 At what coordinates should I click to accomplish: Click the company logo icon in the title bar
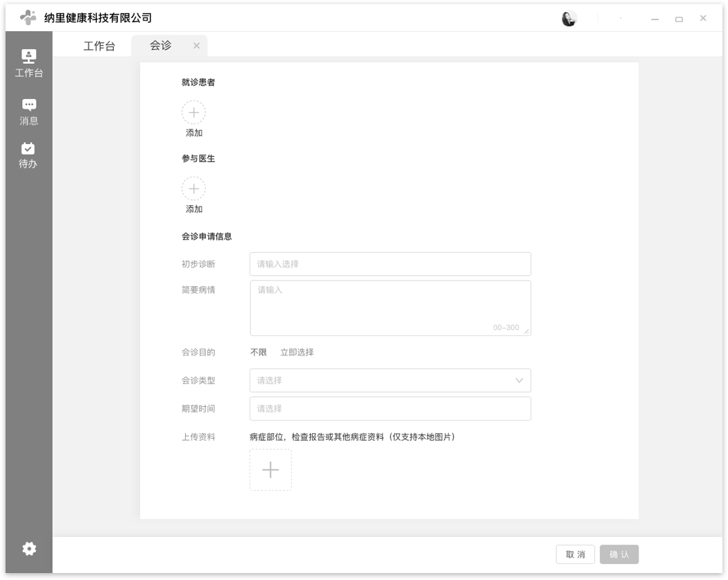(28, 17)
